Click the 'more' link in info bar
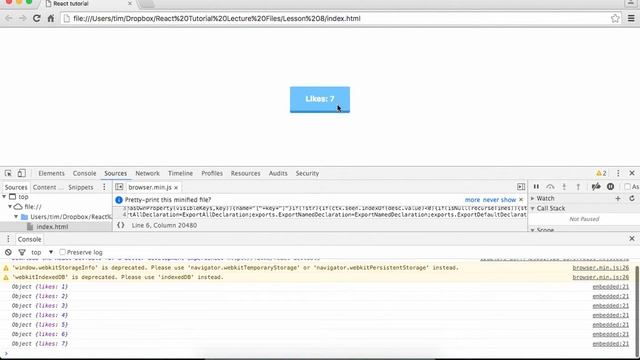The height and width of the screenshot is (360, 640). [472, 200]
